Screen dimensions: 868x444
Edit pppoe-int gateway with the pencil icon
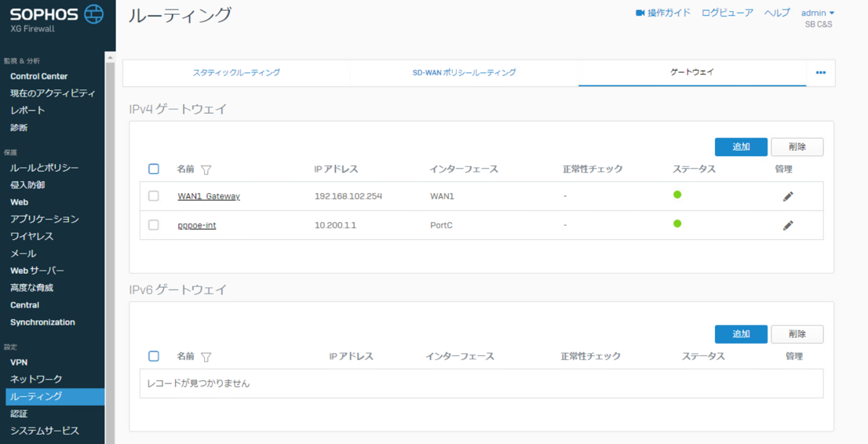tap(788, 225)
